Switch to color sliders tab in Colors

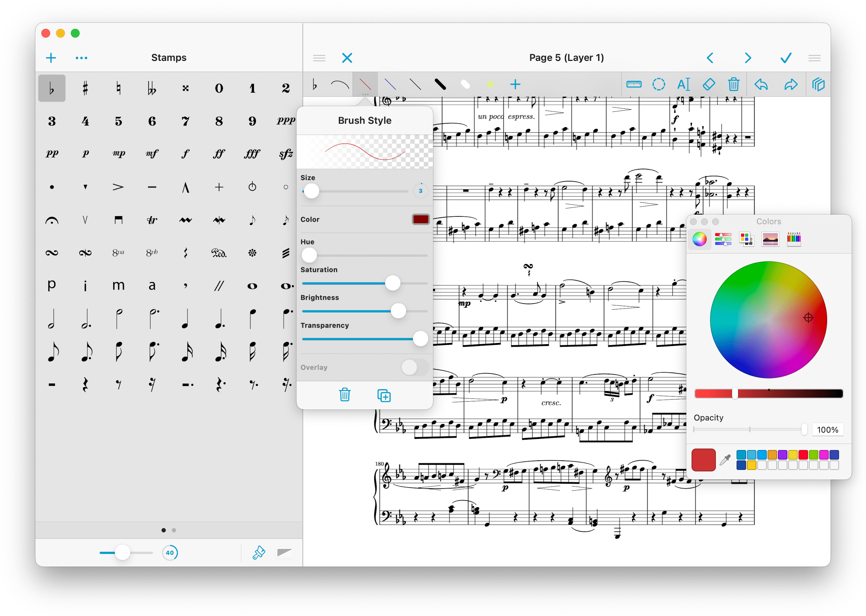(723, 239)
